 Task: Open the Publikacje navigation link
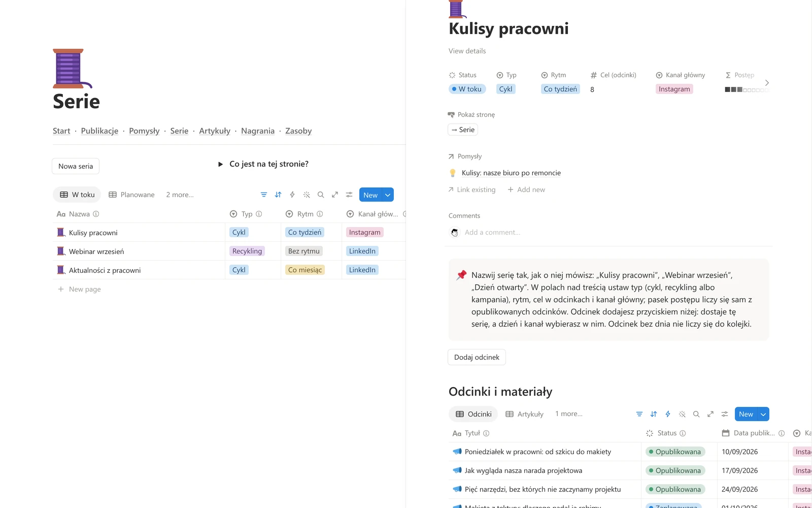(99, 131)
